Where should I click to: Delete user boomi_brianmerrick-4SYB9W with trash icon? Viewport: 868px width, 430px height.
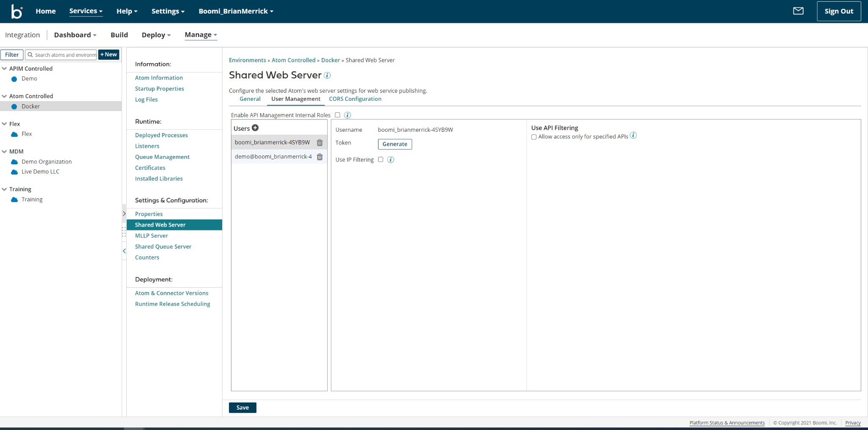320,143
